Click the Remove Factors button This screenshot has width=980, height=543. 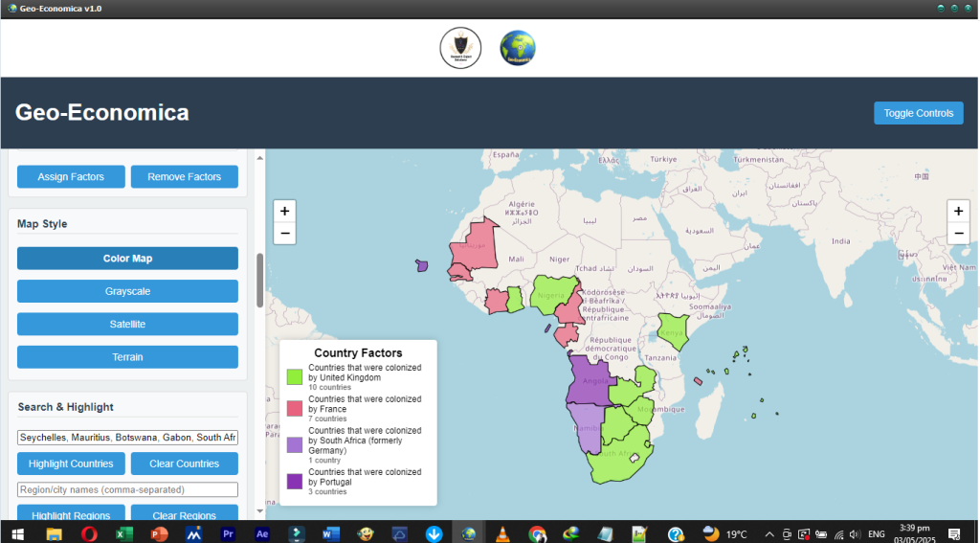pyautogui.click(x=185, y=177)
